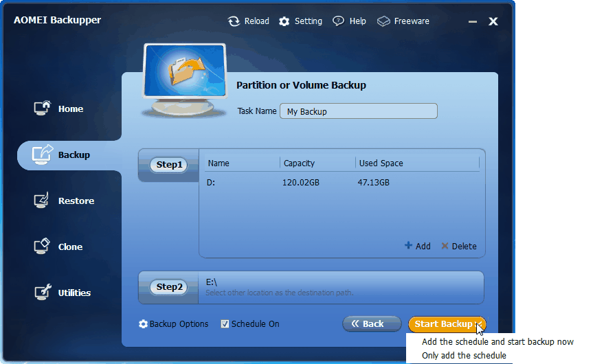Click the Home sidebar icon
593x364 pixels.
tap(42, 108)
